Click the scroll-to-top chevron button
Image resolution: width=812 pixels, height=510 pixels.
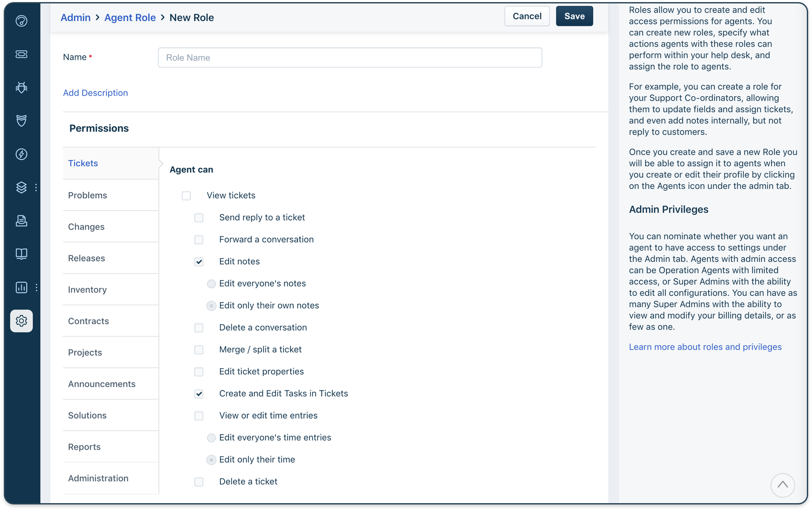[x=783, y=485]
